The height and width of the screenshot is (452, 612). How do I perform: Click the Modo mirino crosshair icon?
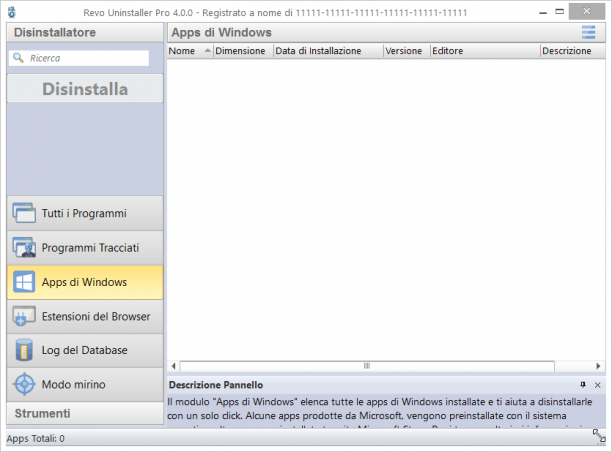tap(24, 384)
